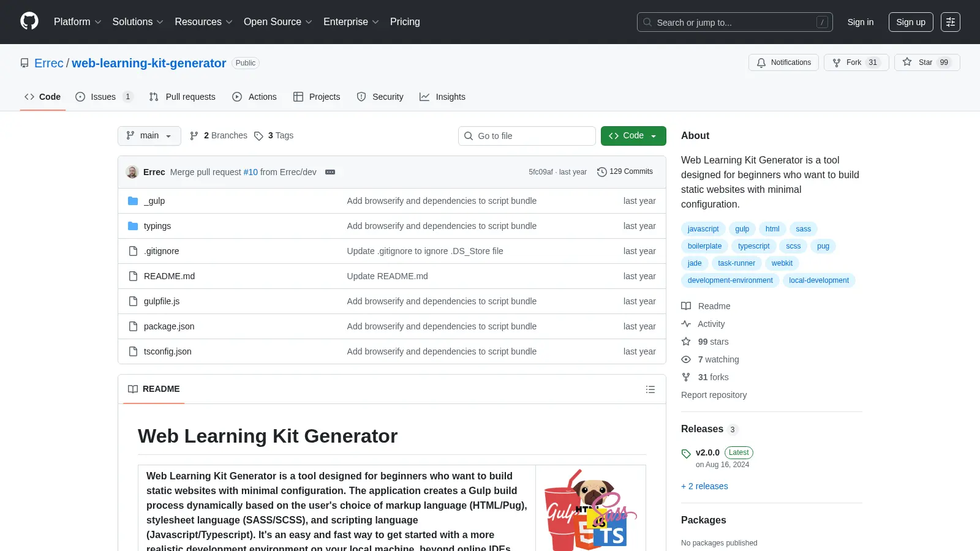Click the _gulp folder icon

tap(133, 201)
